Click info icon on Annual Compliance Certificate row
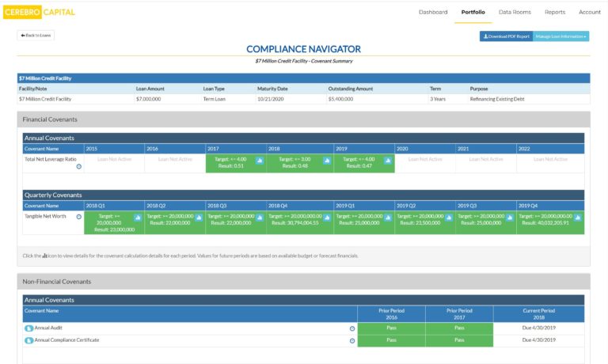Screen dimensions: 608x364 [x=352, y=341]
